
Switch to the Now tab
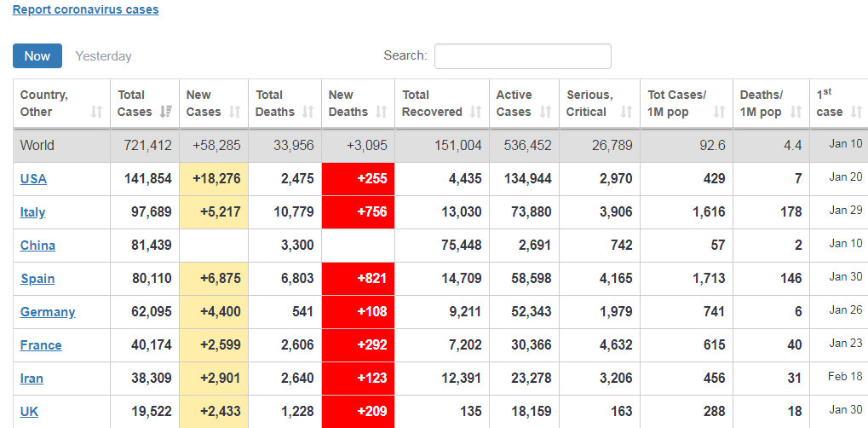[37, 55]
